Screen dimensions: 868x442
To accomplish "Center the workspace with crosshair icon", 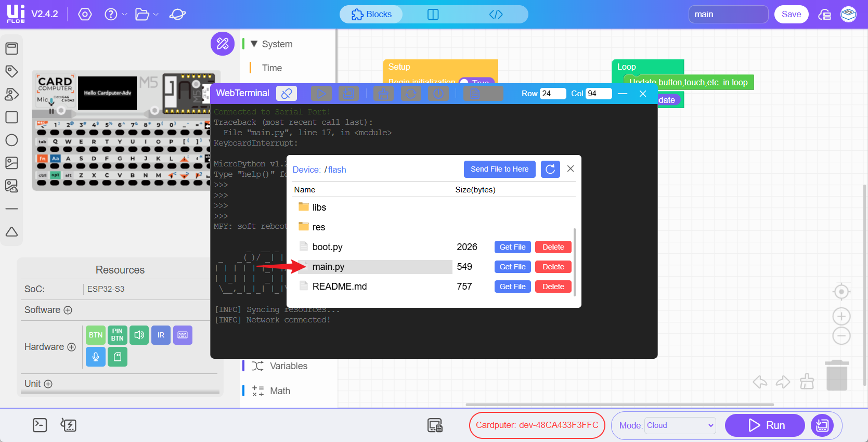I will (x=841, y=292).
